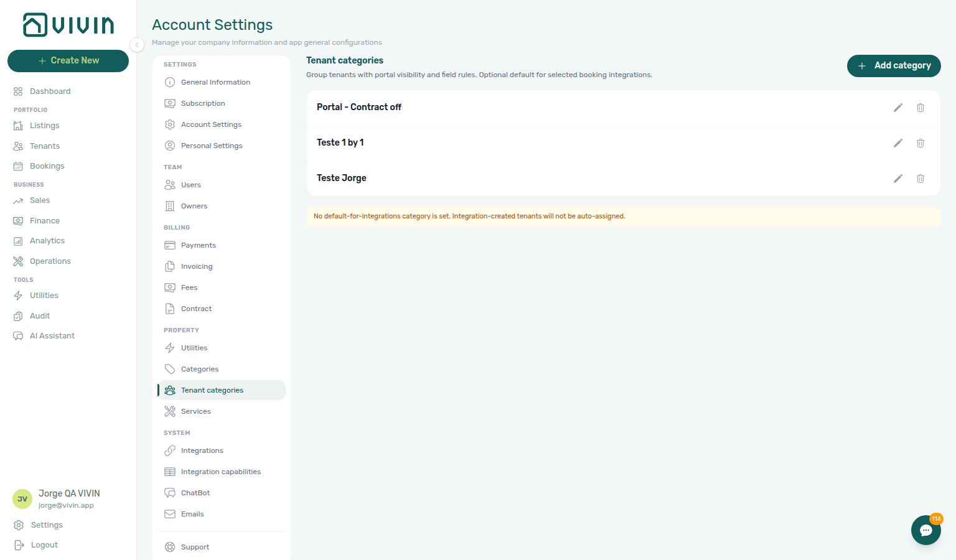Image resolution: width=956 pixels, height=560 pixels.
Task: Click the Emails envelope icon
Action: [170, 514]
